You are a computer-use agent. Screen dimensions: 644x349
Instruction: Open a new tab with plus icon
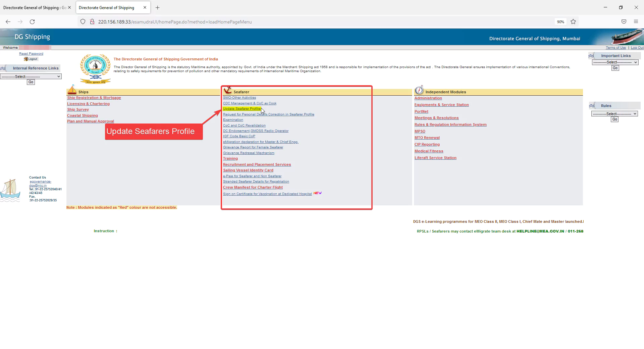tap(158, 7)
